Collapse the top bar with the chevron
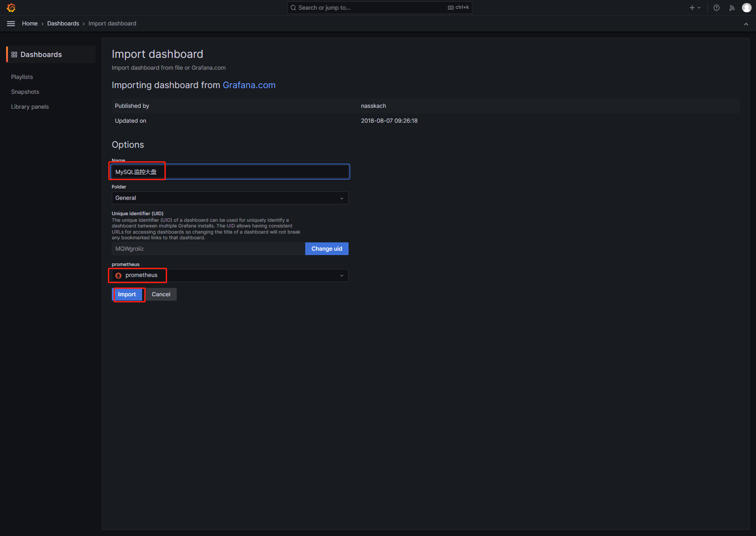 point(746,24)
